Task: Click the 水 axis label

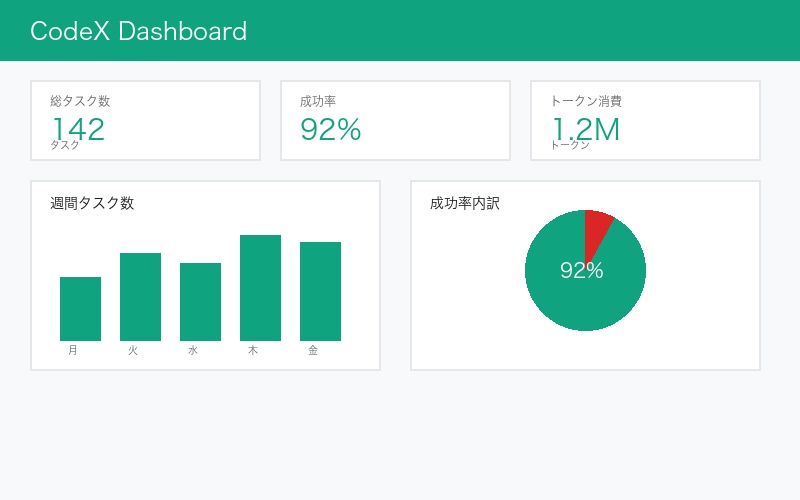Action: [x=193, y=351]
